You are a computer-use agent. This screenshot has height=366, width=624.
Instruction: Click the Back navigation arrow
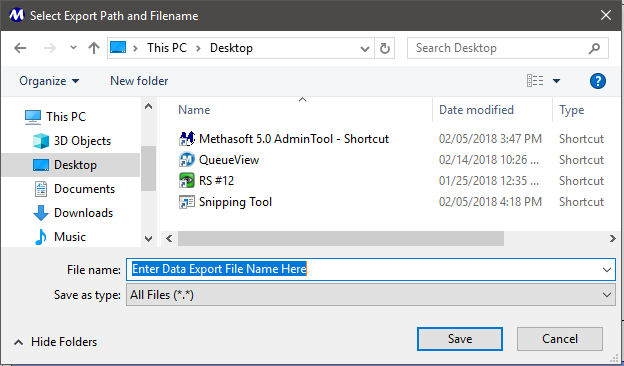(x=20, y=48)
